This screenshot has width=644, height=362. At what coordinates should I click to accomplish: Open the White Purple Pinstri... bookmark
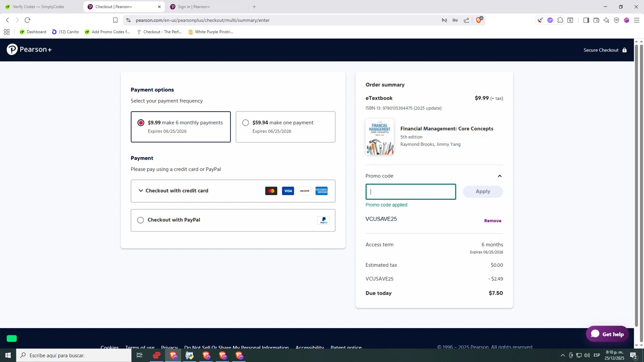click(211, 32)
